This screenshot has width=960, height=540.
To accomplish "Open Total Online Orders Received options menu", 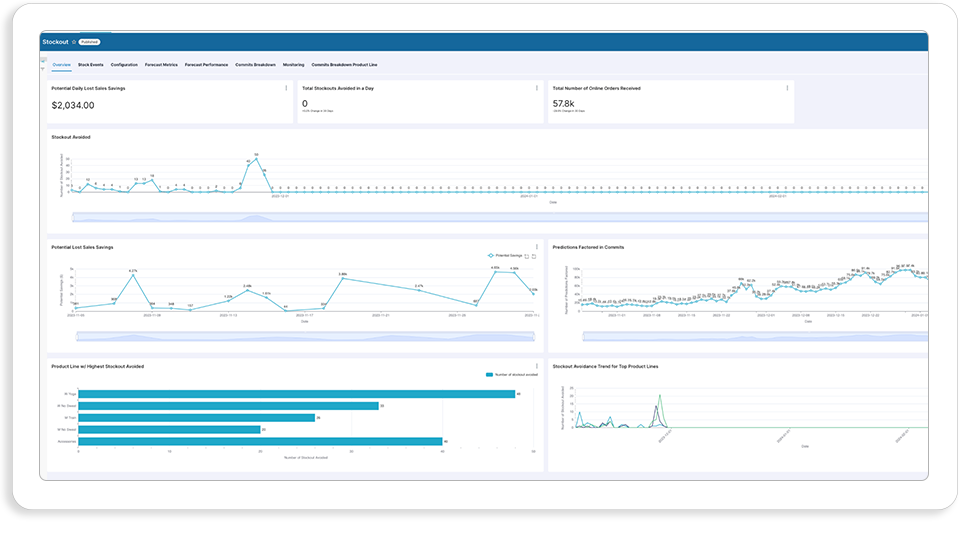I will click(x=787, y=88).
